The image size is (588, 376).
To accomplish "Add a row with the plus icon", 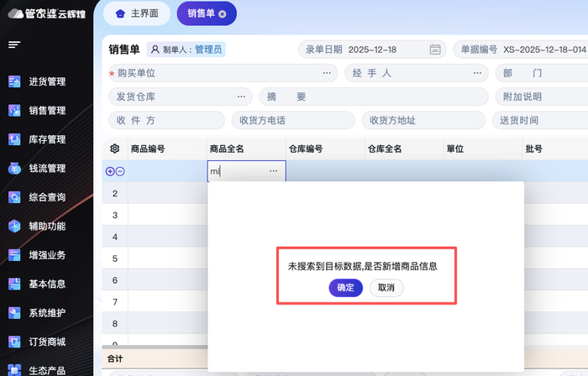I will [x=109, y=171].
